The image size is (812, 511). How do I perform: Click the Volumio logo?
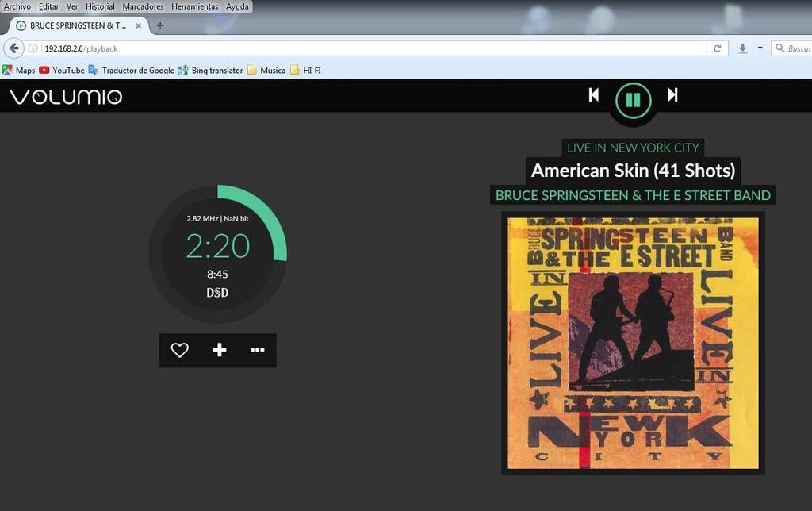point(66,97)
